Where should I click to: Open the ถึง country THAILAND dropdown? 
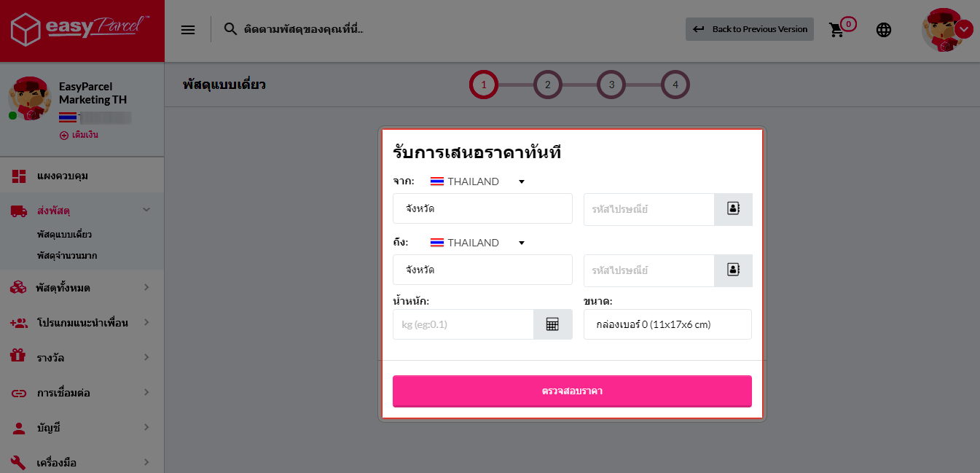pyautogui.click(x=477, y=243)
